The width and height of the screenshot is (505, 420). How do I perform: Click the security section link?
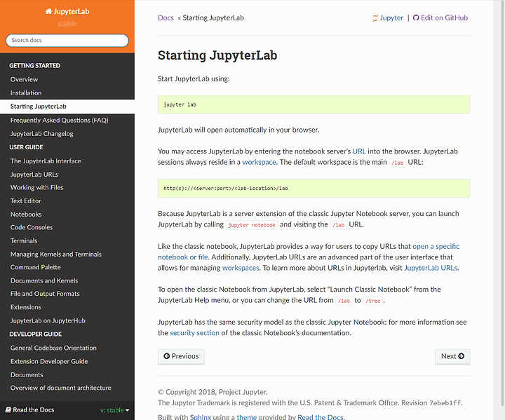[x=194, y=333]
